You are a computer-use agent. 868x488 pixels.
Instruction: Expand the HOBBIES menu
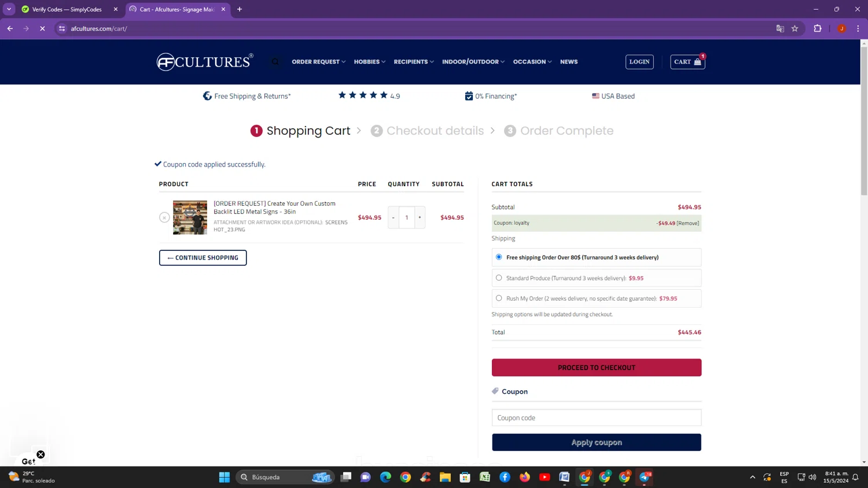(370, 62)
